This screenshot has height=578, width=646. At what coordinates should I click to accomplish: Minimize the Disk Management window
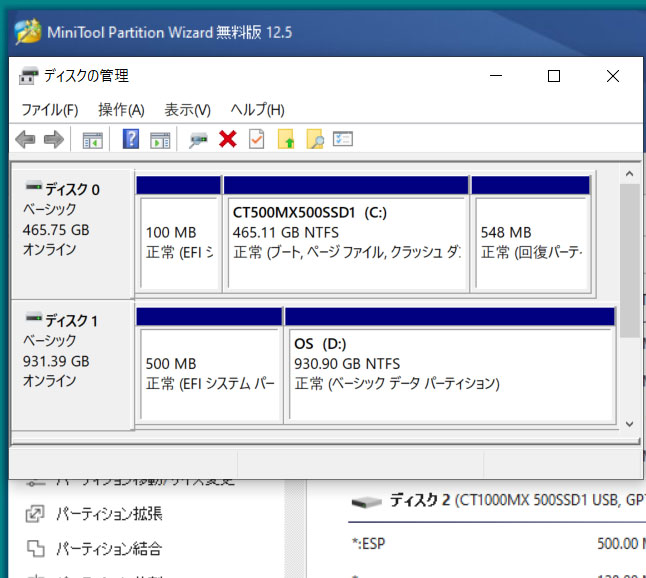(x=496, y=76)
